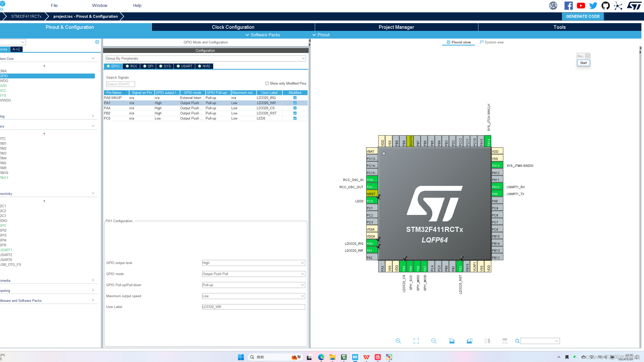Open the File menu

(x=54, y=5)
